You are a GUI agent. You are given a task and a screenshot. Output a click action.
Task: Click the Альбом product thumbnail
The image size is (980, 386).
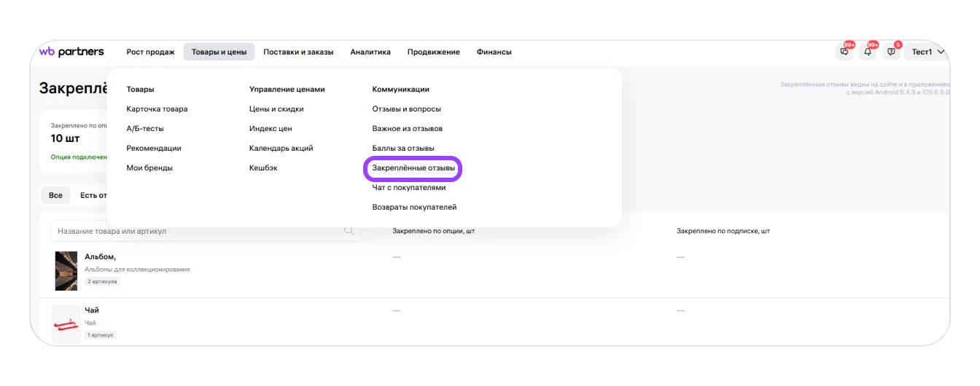coord(66,271)
